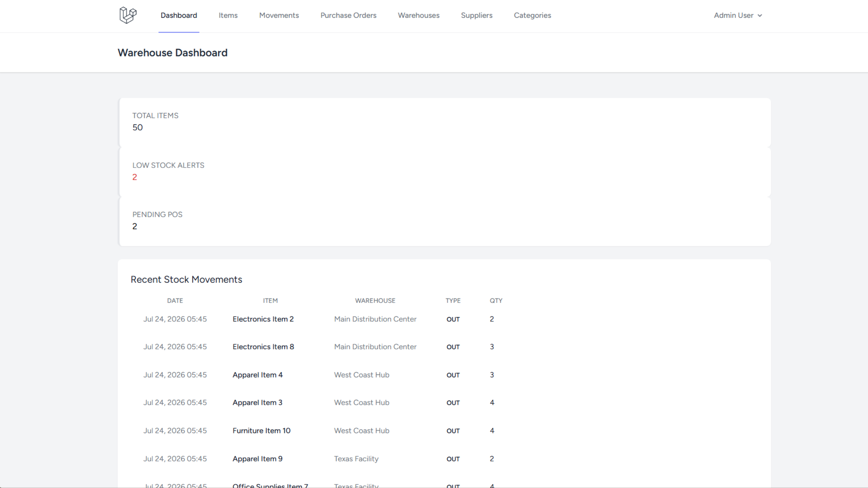Click the LOW STOCK ALERTS label
This screenshot has height=488, width=868.
168,165
